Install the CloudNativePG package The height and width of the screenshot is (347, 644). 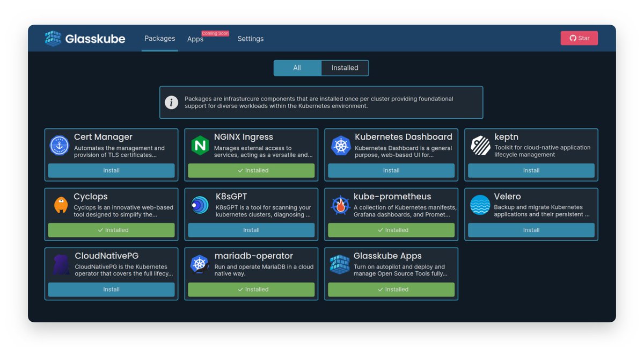pos(111,289)
